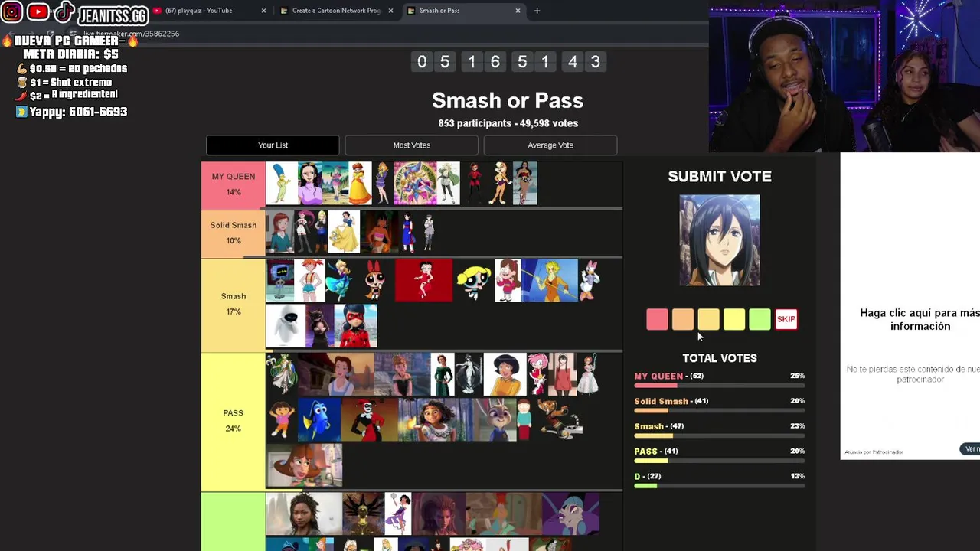Screen dimensions: 980x551
Task: Select Mirabel thumbnail in PASS tier
Action: pos(436,419)
